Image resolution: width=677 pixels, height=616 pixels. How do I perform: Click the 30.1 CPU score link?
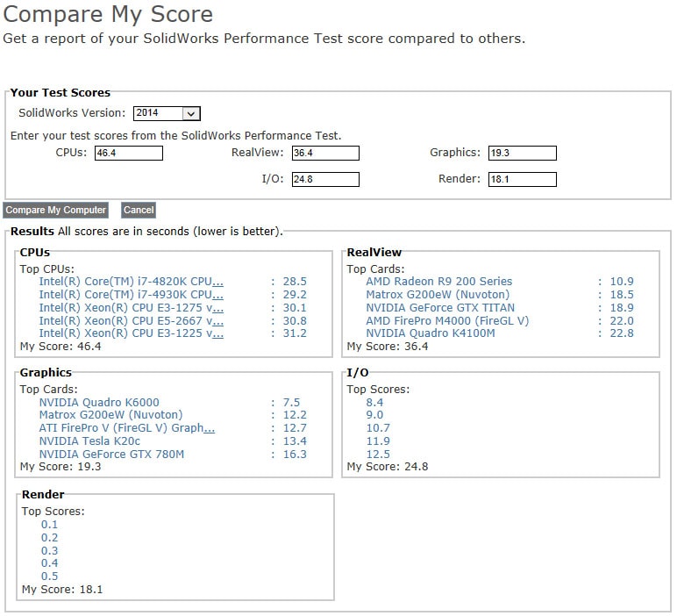(295, 308)
